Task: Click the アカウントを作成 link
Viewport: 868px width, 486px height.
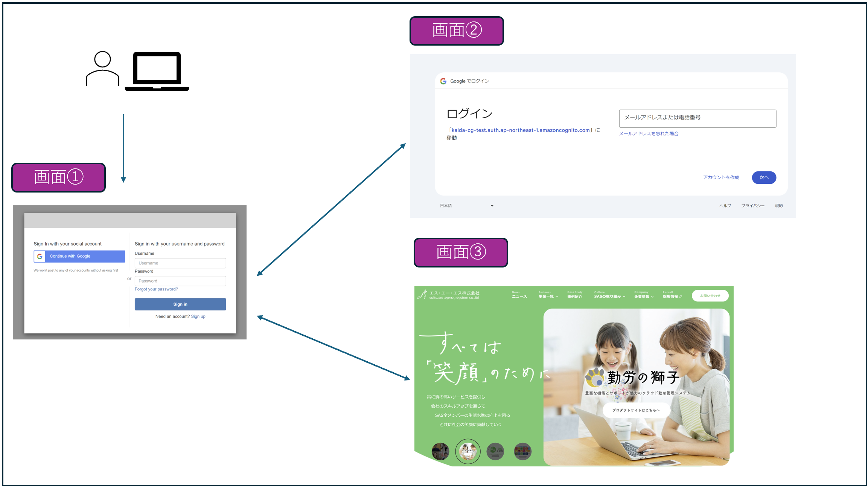Action: 720,177
